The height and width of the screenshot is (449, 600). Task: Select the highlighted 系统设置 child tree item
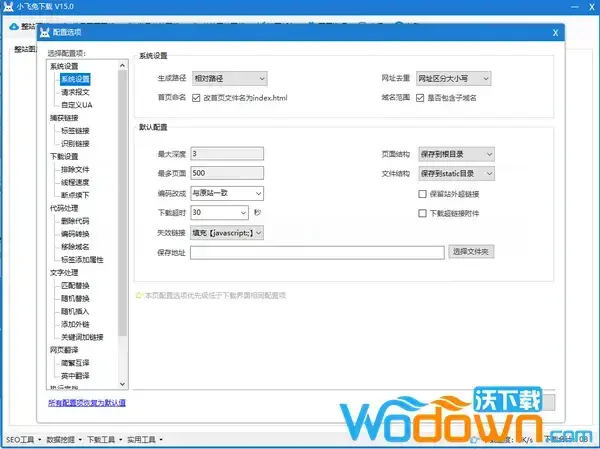75,79
